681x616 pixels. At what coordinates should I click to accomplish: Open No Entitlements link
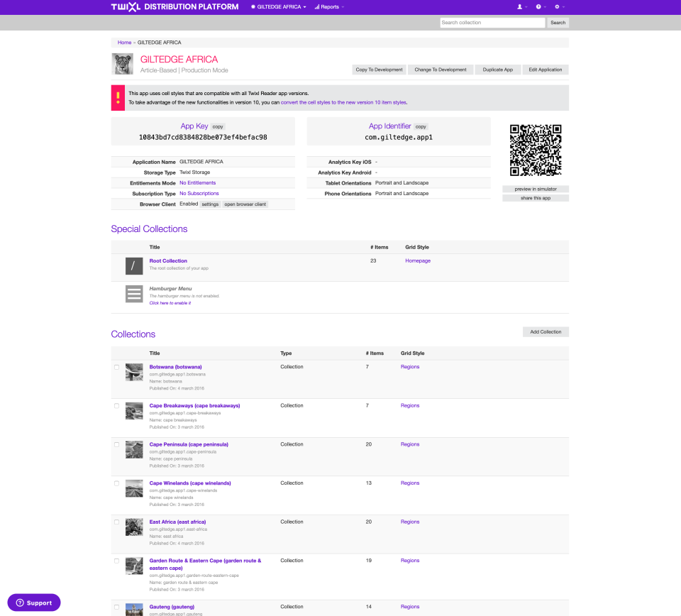point(198,183)
